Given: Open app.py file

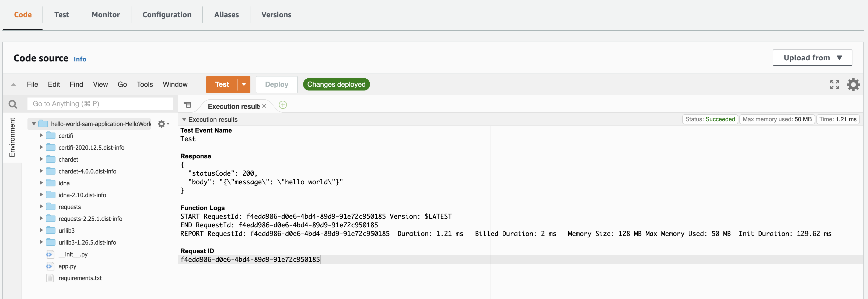Looking at the screenshot, I should [67, 266].
